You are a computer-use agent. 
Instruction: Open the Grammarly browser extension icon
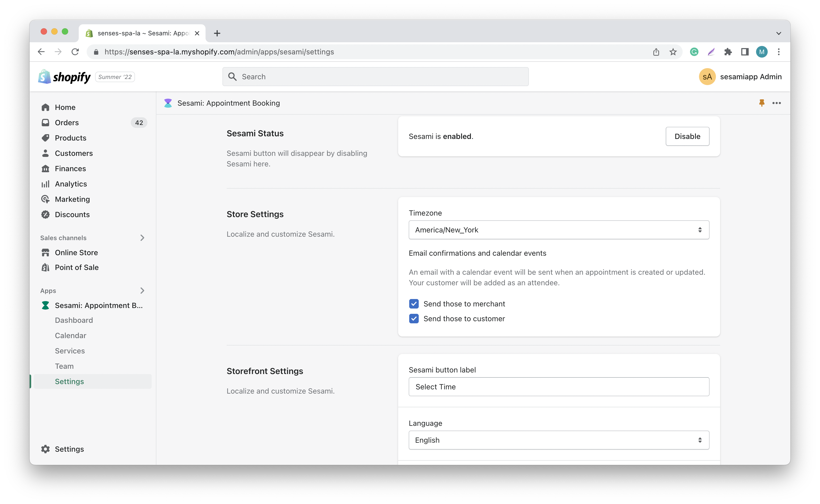pos(694,52)
